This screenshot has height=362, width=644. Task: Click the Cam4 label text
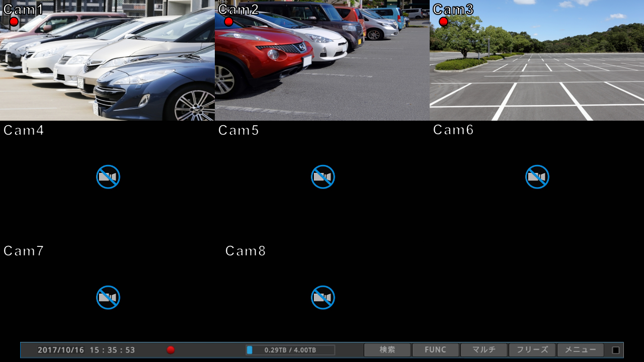click(x=24, y=130)
